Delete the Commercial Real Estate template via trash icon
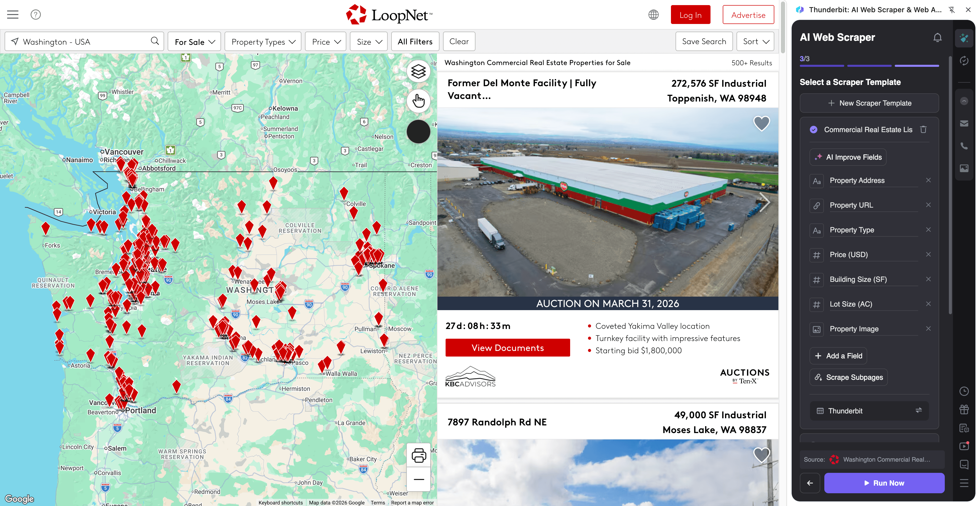Viewport: 980px width, 506px height. click(924, 130)
